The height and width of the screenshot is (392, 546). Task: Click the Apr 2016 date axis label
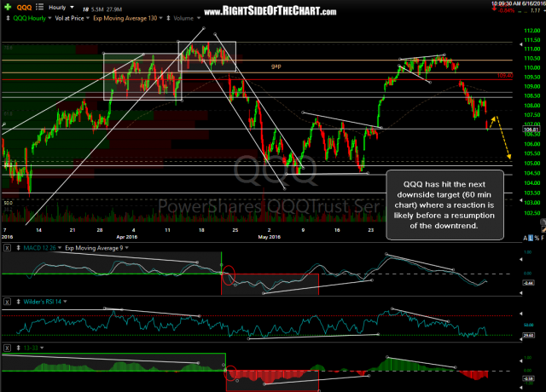point(127,237)
